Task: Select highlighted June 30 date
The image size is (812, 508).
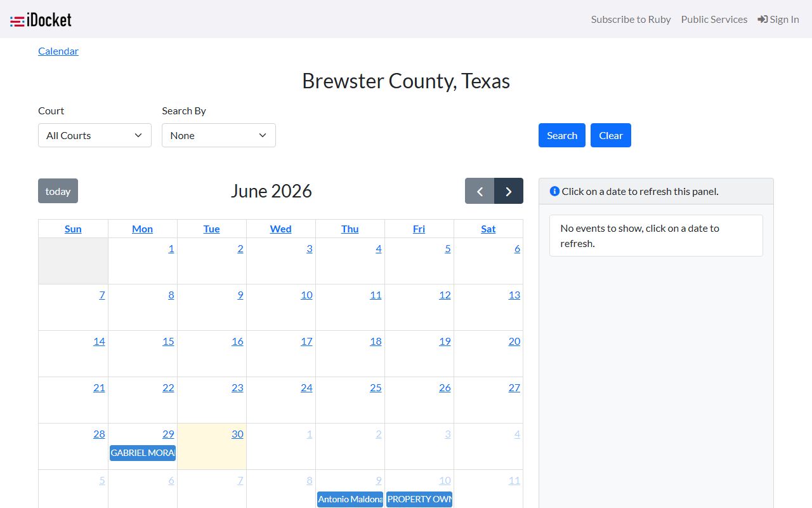Action: click(237, 434)
